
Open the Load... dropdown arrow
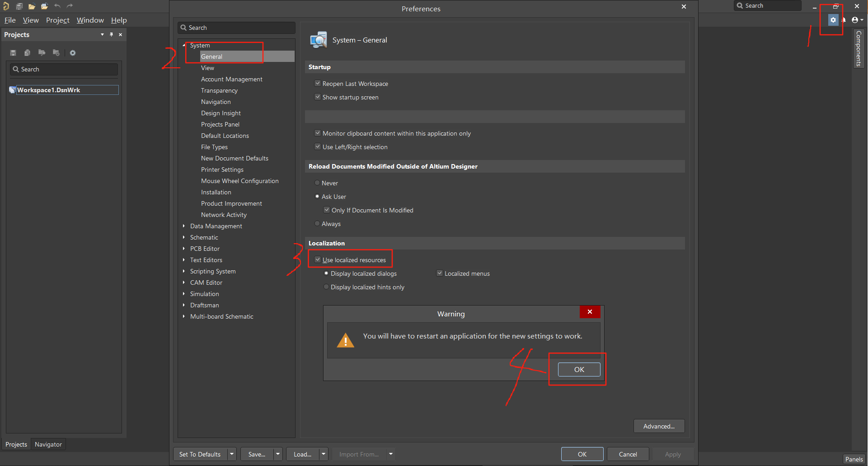tap(324, 454)
